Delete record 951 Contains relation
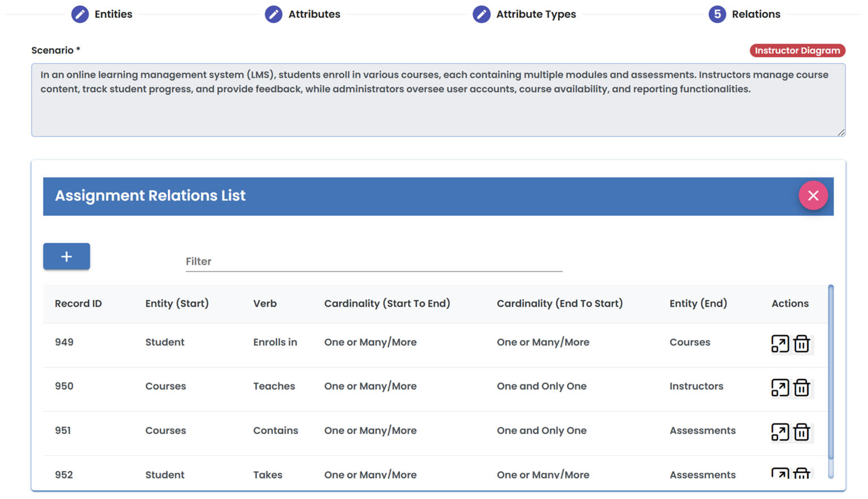 (801, 432)
